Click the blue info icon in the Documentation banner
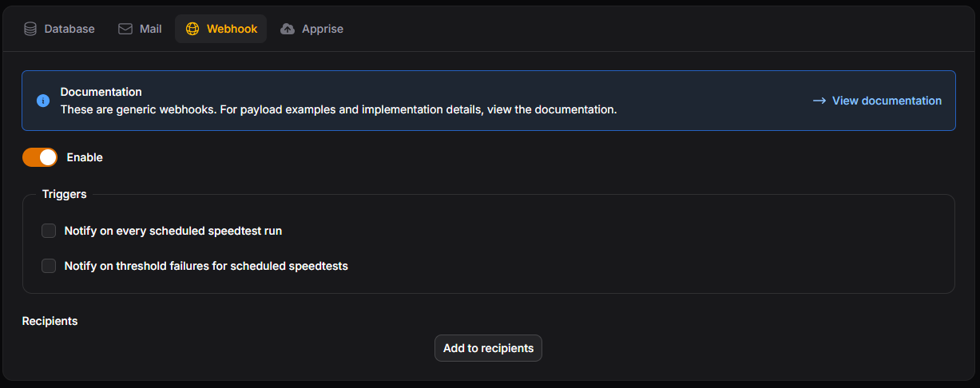This screenshot has height=388, width=980. [43, 101]
